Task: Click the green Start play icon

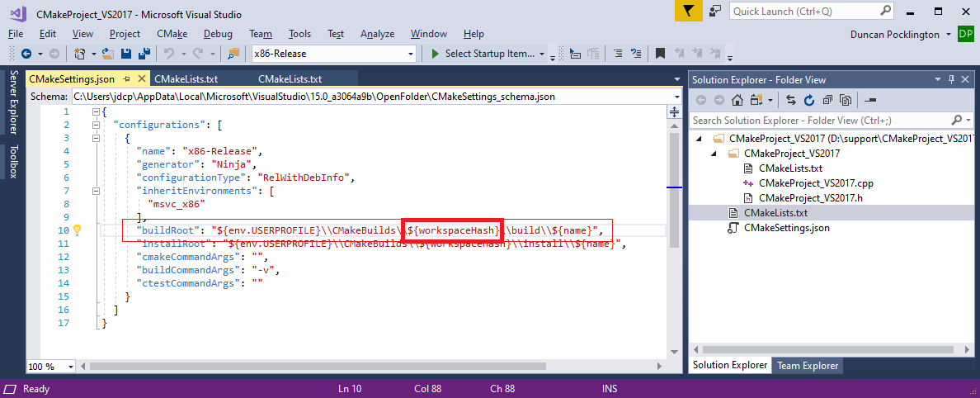Action: [436, 54]
